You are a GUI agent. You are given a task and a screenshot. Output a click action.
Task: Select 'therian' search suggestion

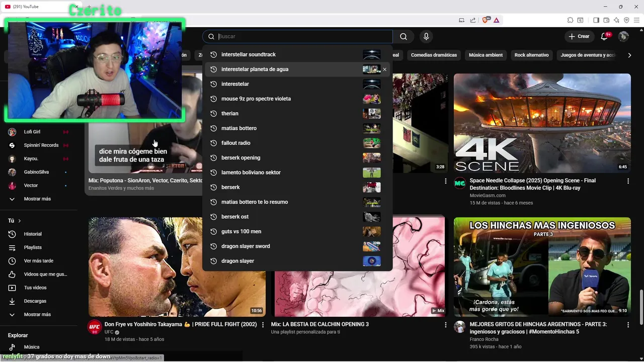click(x=297, y=114)
